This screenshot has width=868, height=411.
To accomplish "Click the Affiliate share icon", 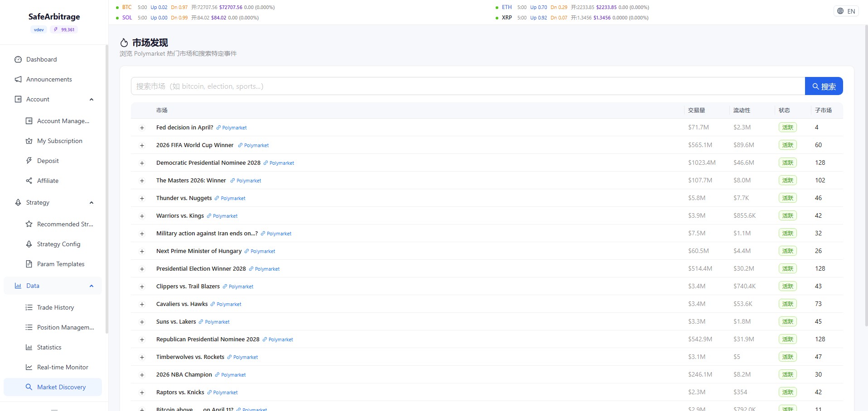I will tap(29, 181).
